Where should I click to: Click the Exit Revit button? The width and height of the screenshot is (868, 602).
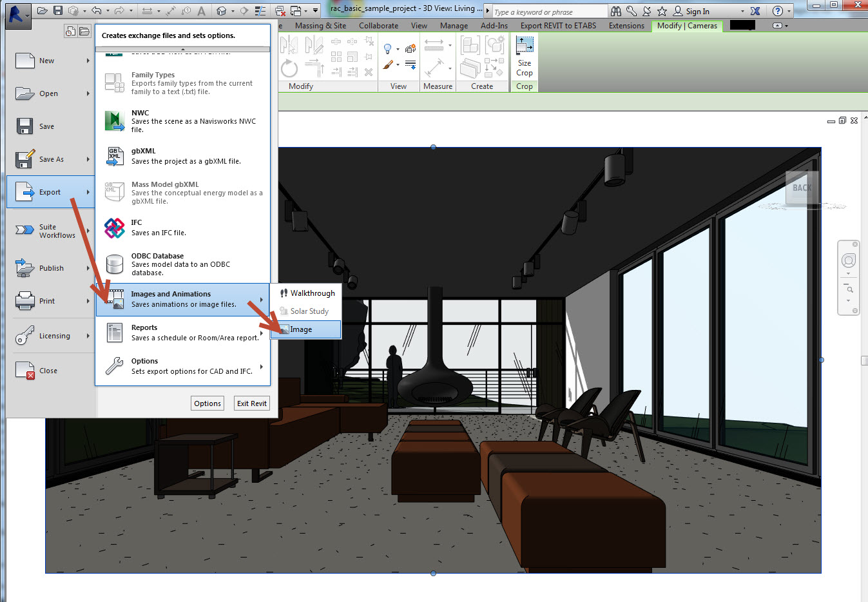point(251,403)
